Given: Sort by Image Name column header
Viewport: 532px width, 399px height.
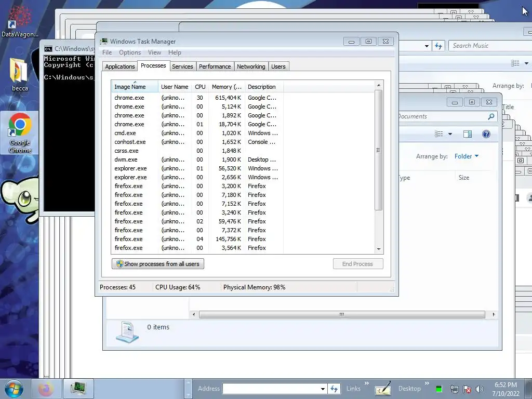Looking at the screenshot, I should (x=135, y=87).
